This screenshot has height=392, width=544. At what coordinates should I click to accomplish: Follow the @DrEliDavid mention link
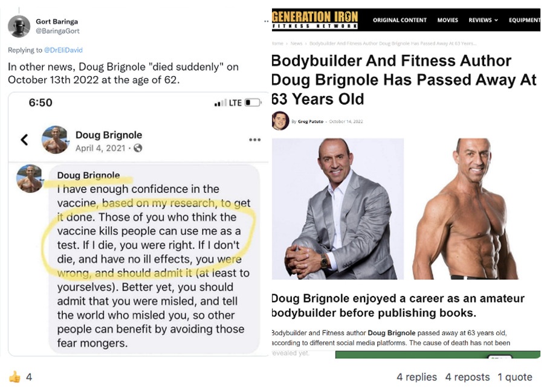pyautogui.click(x=63, y=50)
